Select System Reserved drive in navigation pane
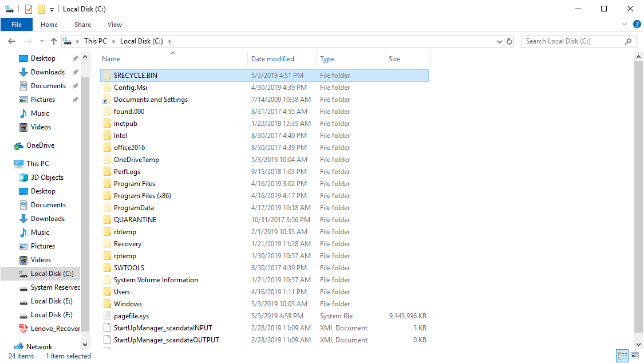 point(55,287)
